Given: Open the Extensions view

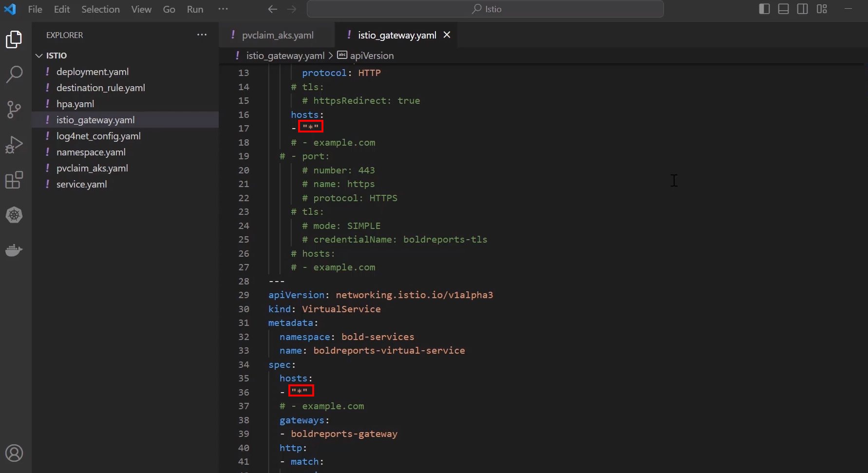Looking at the screenshot, I should point(14,180).
